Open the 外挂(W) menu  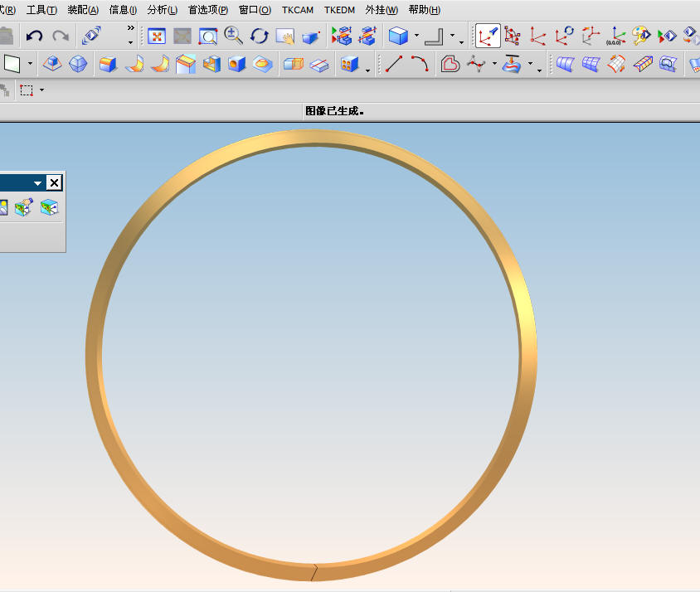[x=382, y=10]
